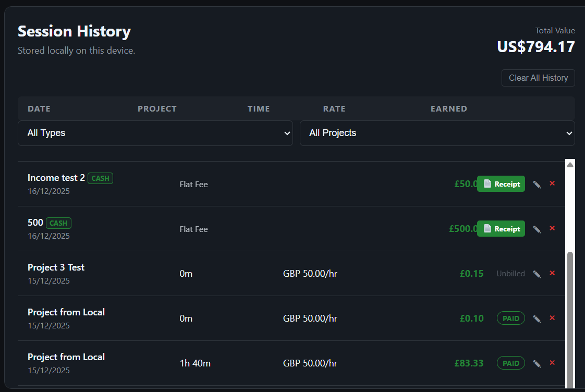The width and height of the screenshot is (585, 392).
Task: Click the Clear All History button
Action: click(x=538, y=78)
